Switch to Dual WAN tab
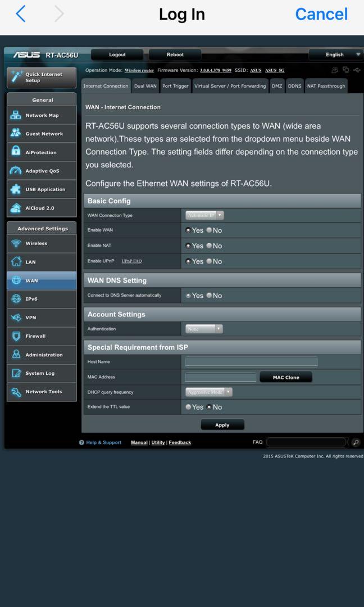 pyautogui.click(x=145, y=86)
